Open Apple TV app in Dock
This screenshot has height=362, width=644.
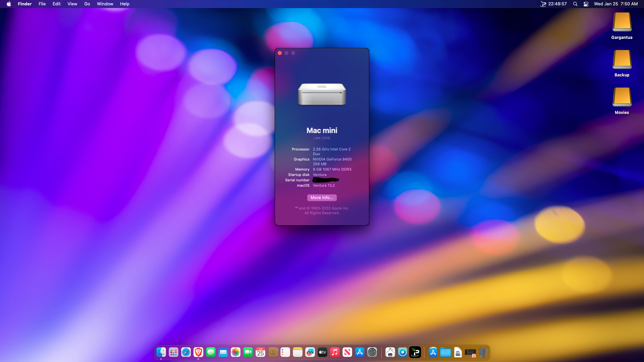tap(322, 352)
